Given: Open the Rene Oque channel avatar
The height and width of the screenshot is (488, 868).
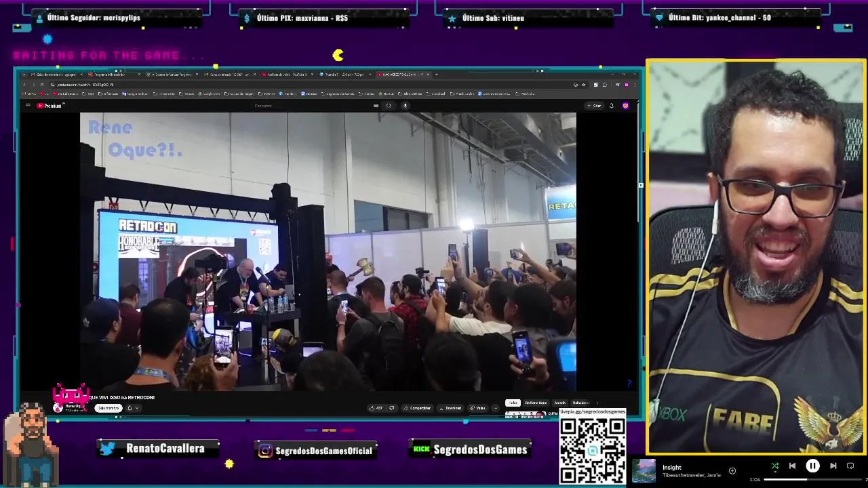Looking at the screenshot, I should [x=58, y=407].
